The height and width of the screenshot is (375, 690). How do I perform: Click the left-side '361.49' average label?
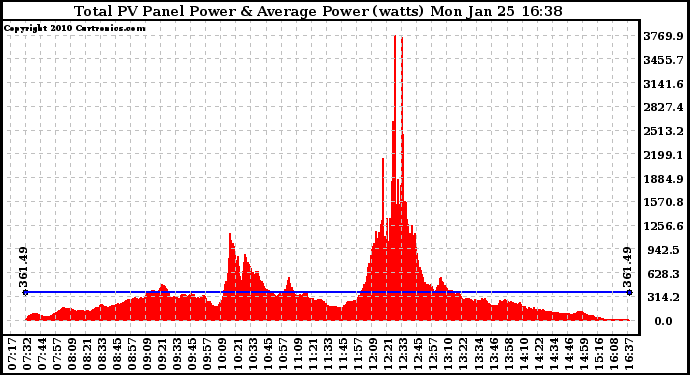23,268
